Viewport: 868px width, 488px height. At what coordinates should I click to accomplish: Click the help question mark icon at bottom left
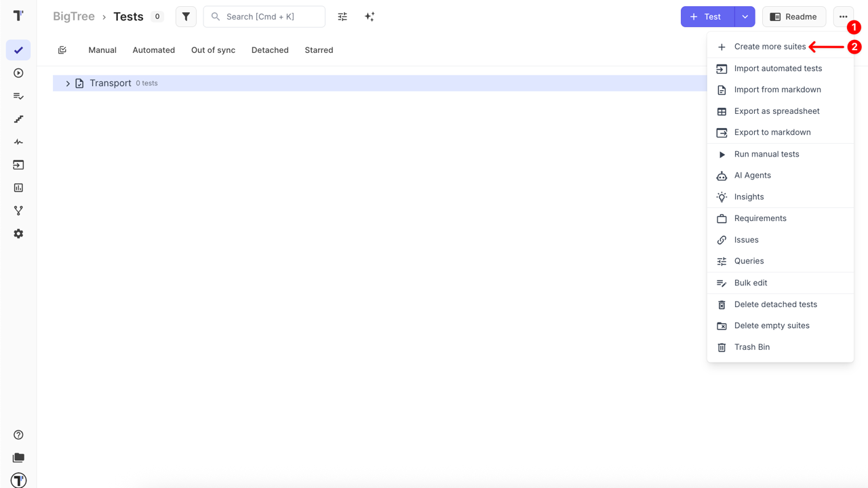[x=18, y=434]
